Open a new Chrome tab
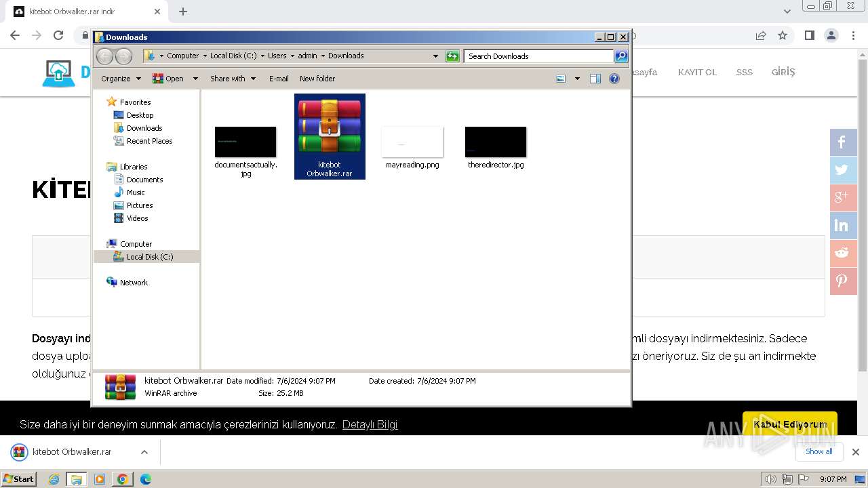 pyautogui.click(x=183, y=12)
